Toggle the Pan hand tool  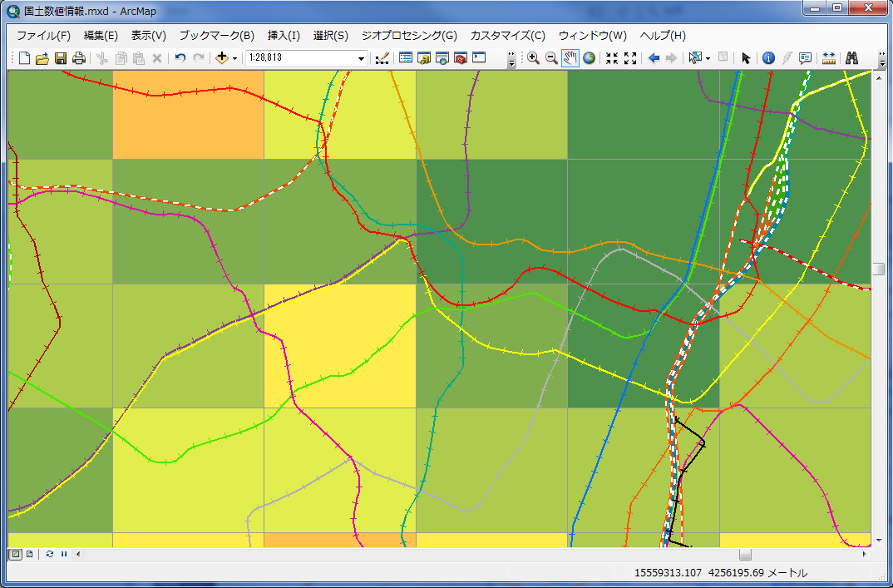click(x=570, y=58)
